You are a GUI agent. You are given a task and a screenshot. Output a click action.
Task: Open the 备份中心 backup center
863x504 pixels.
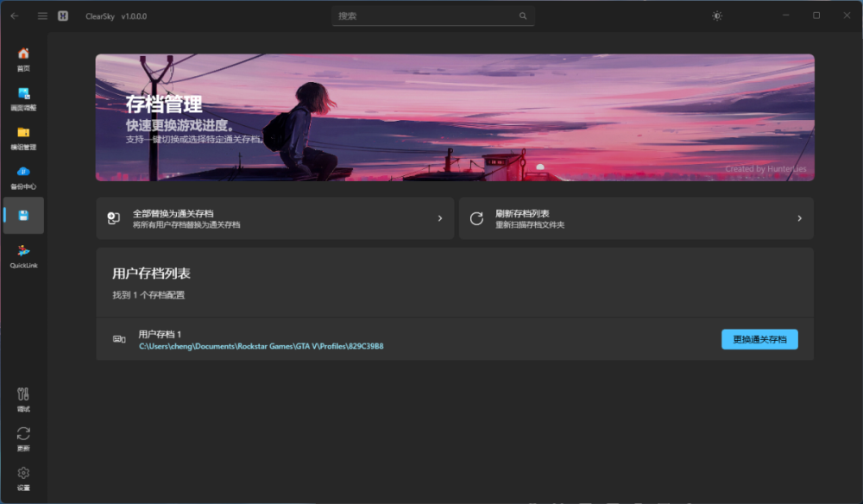pyautogui.click(x=23, y=176)
